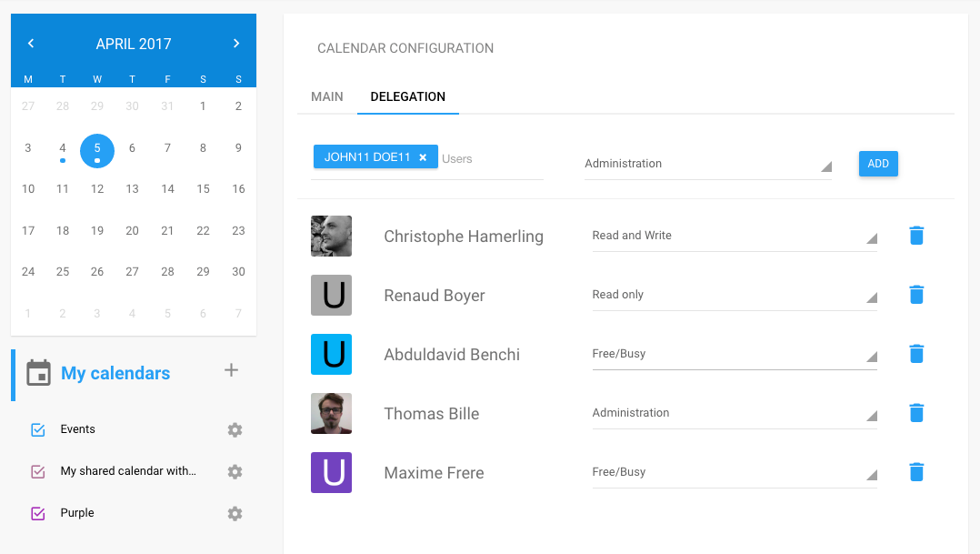Screen dimensions: 980x554
Task: Open Christophe Hamerling's Read and Write dropdown
Action: pos(734,237)
